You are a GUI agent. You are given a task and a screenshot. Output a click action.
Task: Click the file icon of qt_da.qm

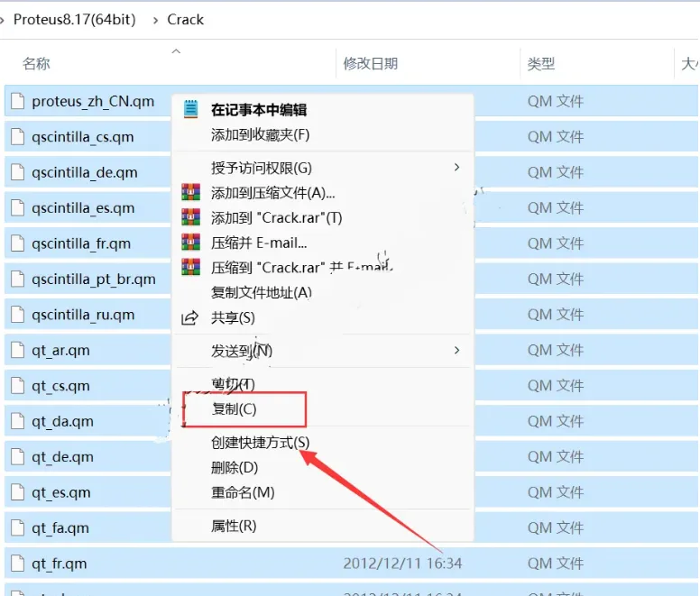click(17, 421)
